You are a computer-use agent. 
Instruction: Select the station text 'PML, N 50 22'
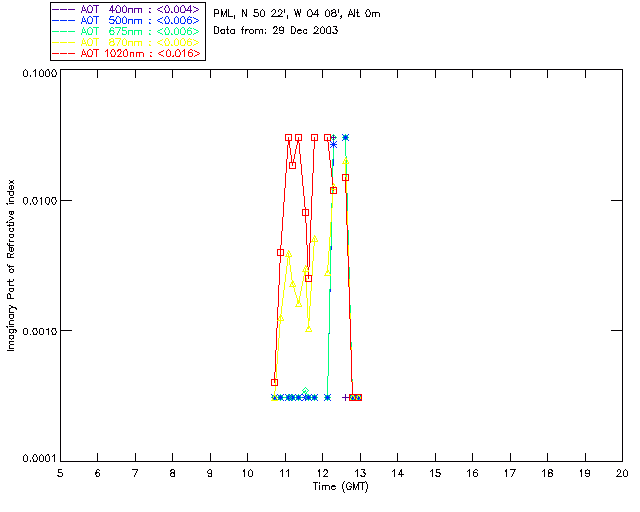point(251,14)
